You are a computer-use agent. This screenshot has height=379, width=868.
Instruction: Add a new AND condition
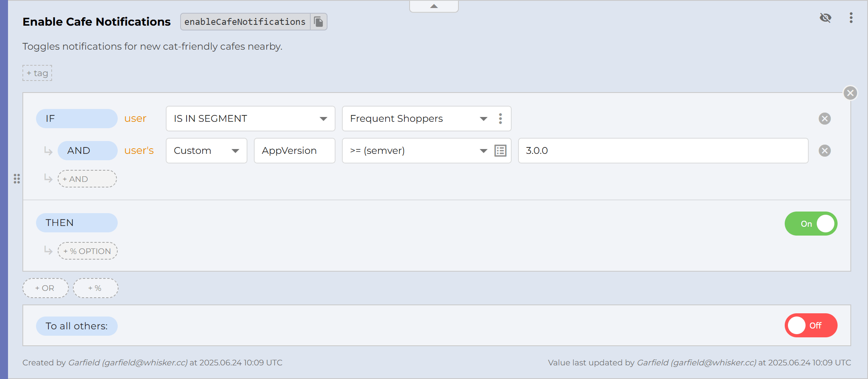[x=87, y=179]
